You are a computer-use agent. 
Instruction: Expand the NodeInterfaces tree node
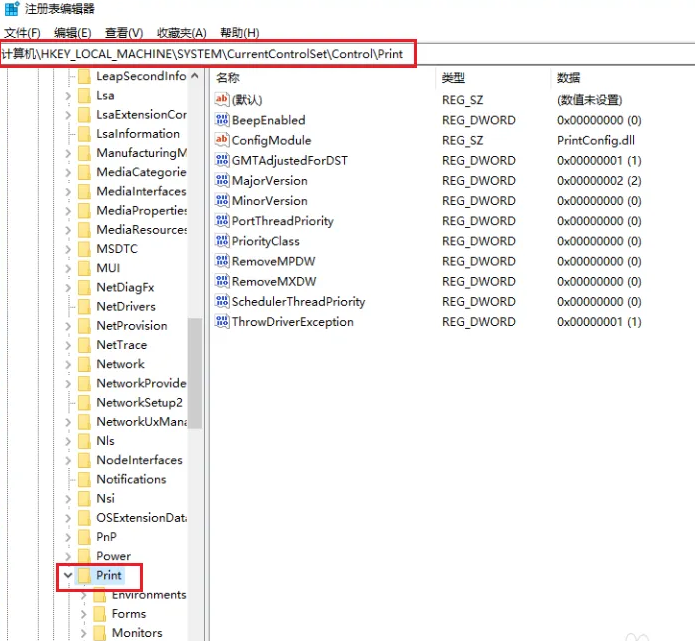[68, 460]
